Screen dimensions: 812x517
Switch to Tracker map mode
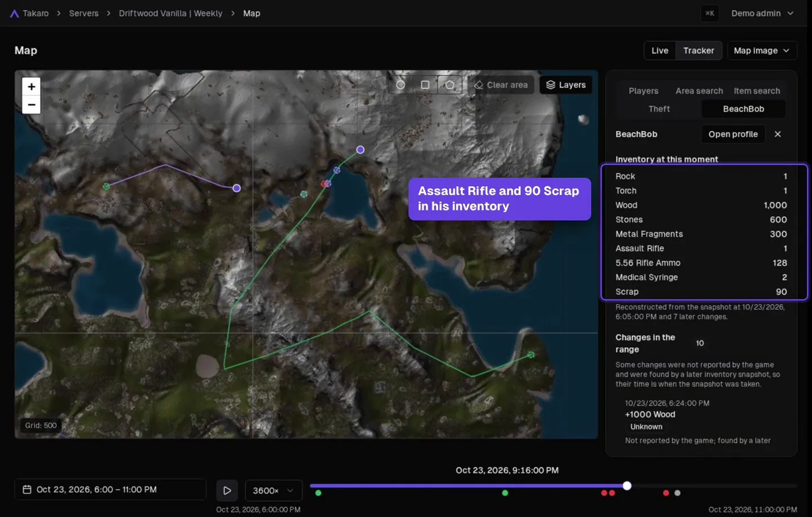tap(699, 51)
